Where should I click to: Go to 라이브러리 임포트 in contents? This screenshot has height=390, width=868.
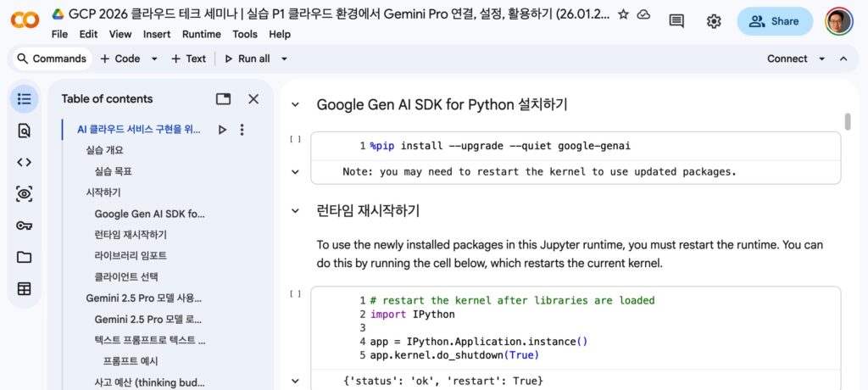[131, 255]
